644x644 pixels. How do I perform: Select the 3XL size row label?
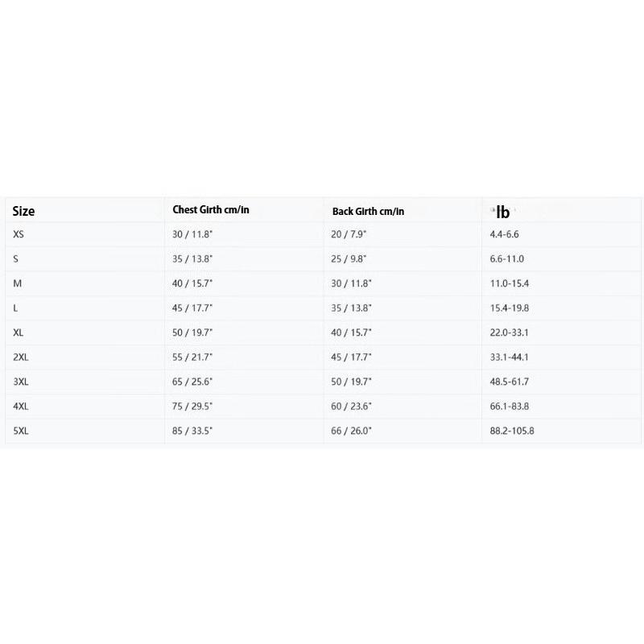pyautogui.click(x=22, y=382)
